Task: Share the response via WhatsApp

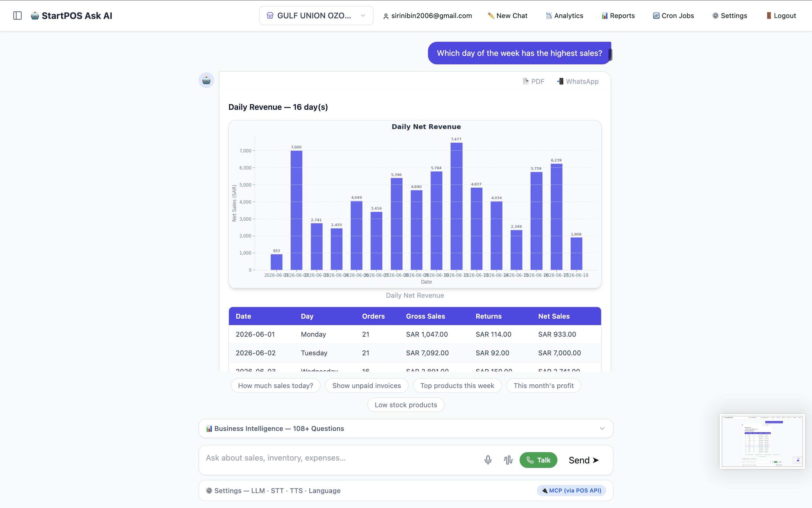Action: pyautogui.click(x=577, y=81)
